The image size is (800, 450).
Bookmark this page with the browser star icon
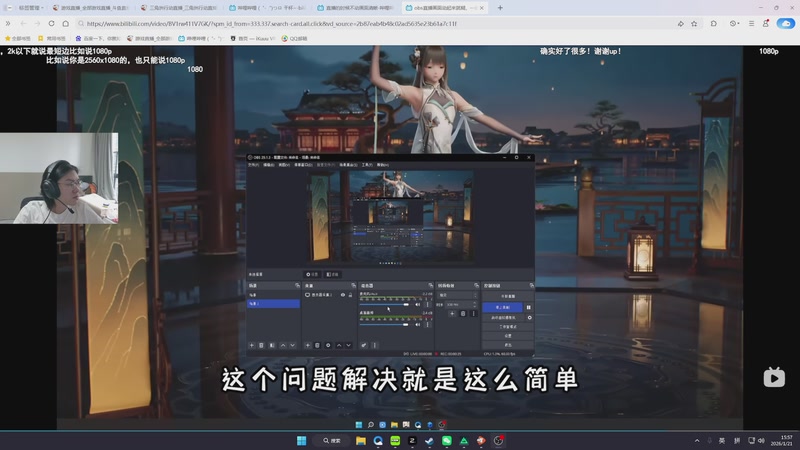[x=694, y=23]
